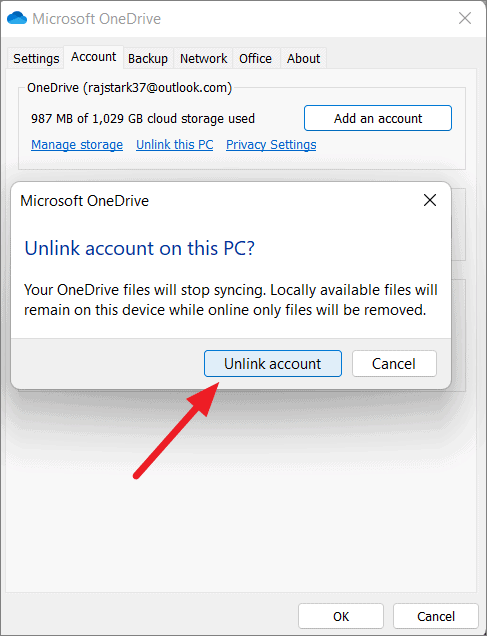Image resolution: width=487 pixels, height=636 pixels.
Task: Open the Backup tab
Action: [x=148, y=58]
